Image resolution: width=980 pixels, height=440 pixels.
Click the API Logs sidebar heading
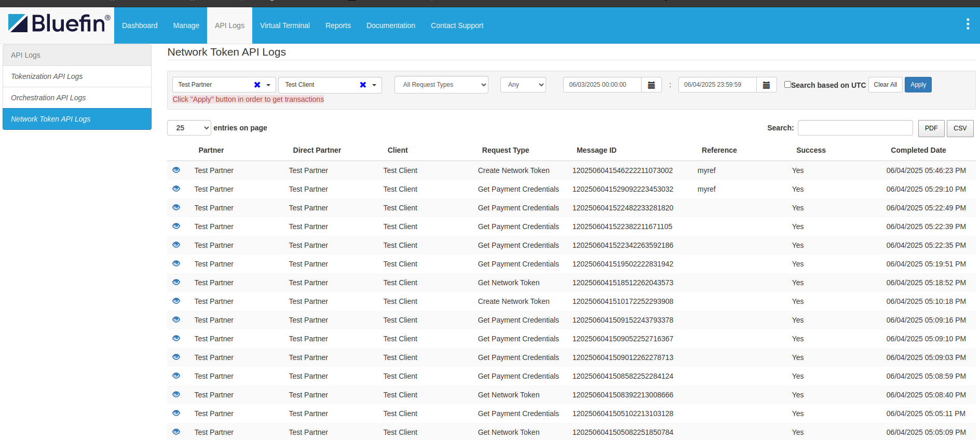tap(77, 55)
